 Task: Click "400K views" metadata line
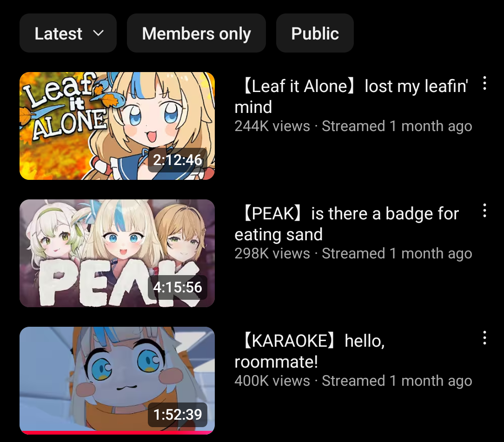pyautogui.click(x=353, y=381)
